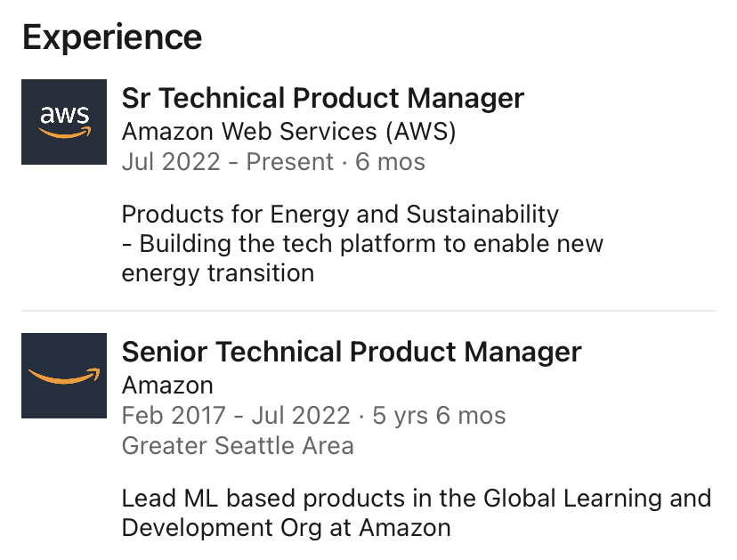Click the Development Org at Amazon line

click(x=286, y=527)
